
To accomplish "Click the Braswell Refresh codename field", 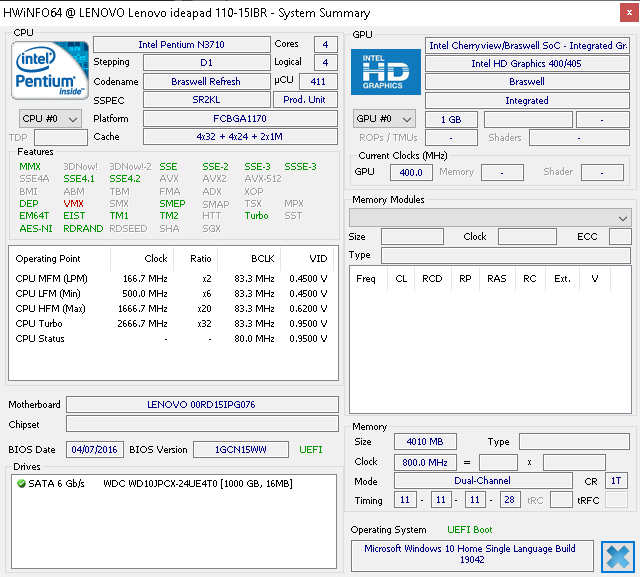I will (207, 81).
